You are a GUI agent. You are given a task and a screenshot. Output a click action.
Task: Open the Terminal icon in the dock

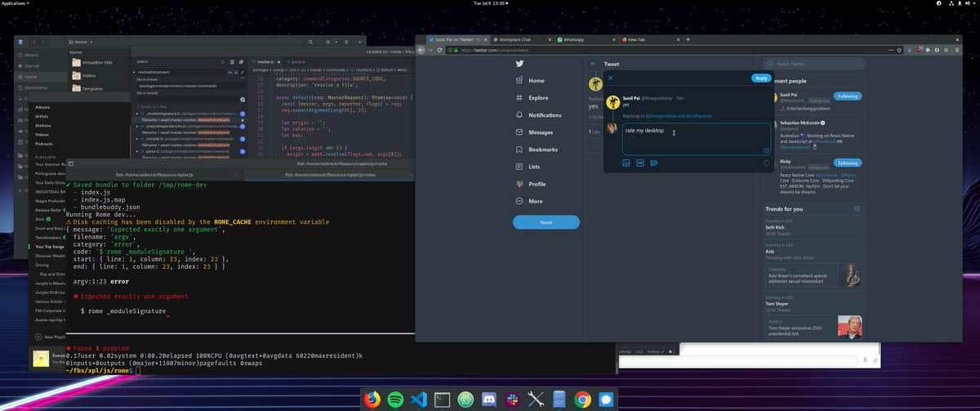point(442,400)
